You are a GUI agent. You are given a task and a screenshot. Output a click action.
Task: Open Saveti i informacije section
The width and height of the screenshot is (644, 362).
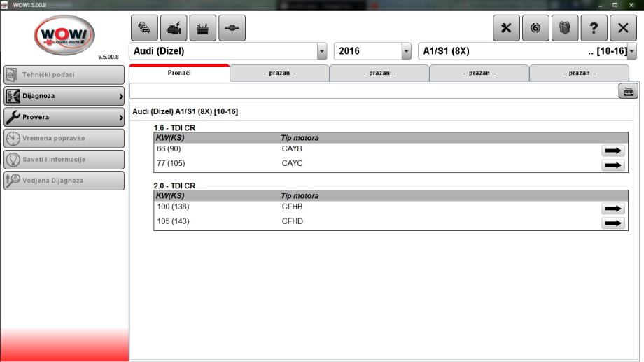[64, 160]
